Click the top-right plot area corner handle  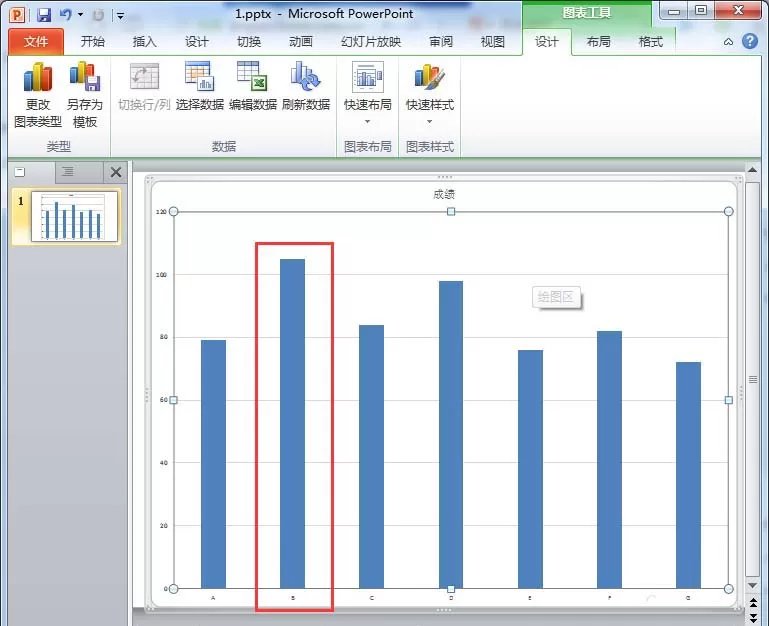728,211
